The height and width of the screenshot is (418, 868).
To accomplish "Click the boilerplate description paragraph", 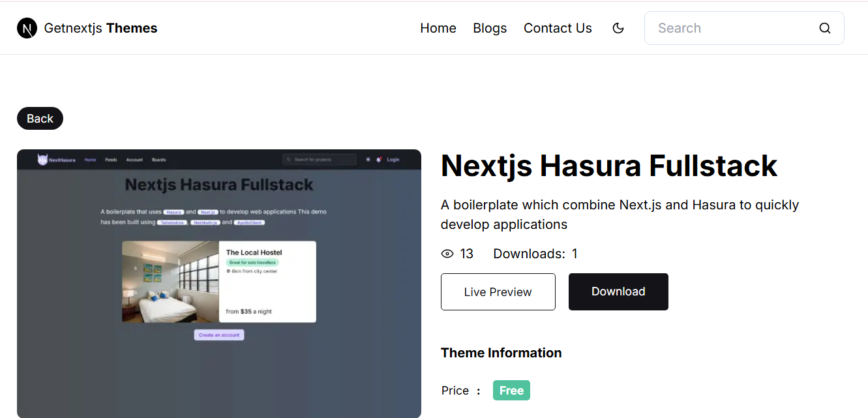I will [x=620, y=215].
